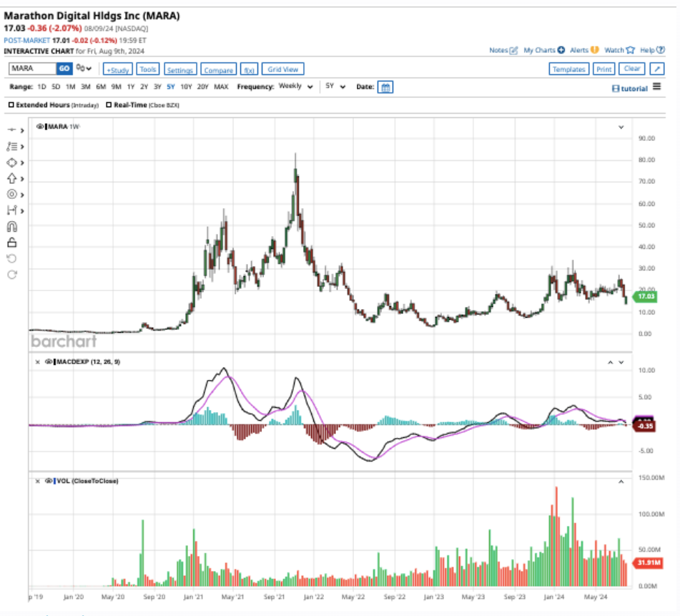Screen dimensions: 680x616
Task: Toggle visibility of MACDEXP study
Action: [x=49, y=362]
